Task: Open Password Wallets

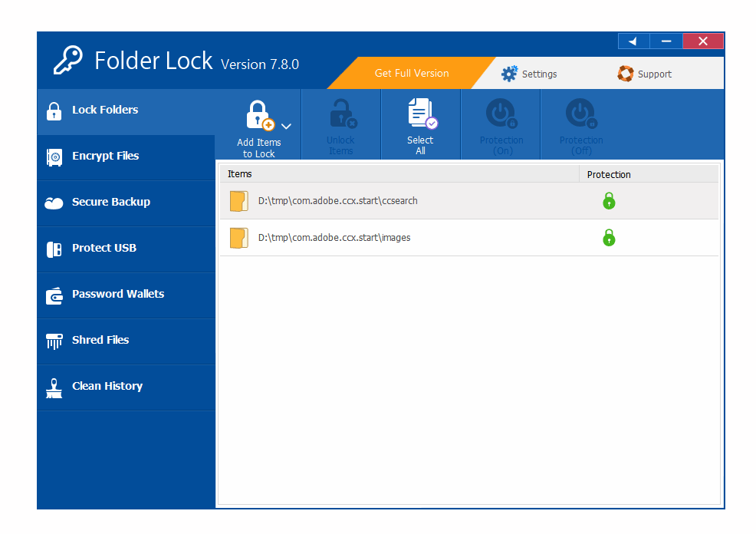Action: coord(126,295)
